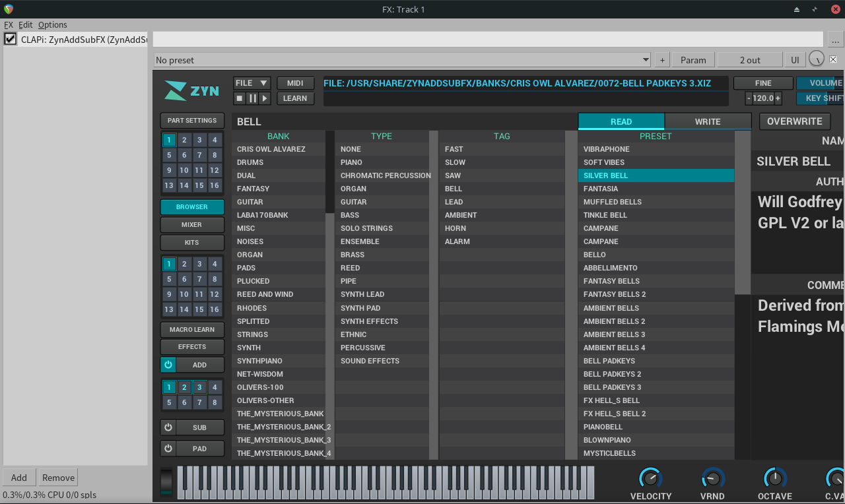Screen dimensions: 845x504
Task: Open the FX menu
Action: pos(9,24)
